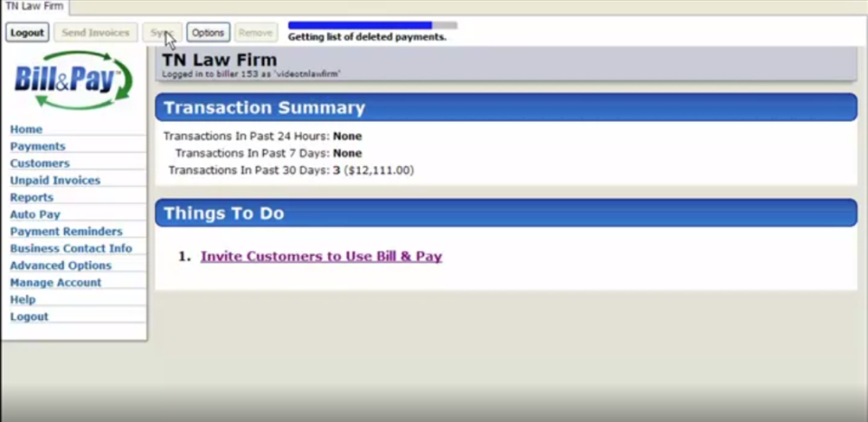Follow Invite Customers to Use Bill & Pay link
This screenshot has width=868, height=422.
click(321, 257)
